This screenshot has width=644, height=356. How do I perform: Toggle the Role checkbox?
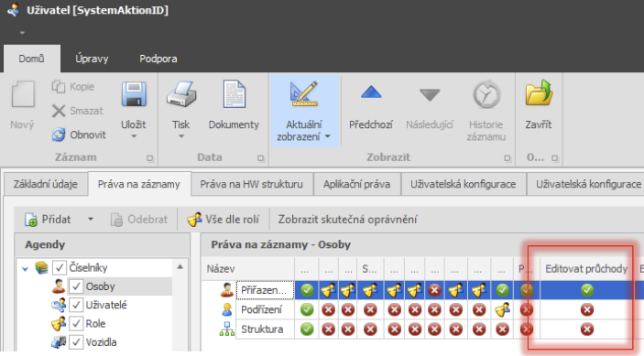(76, 324)
